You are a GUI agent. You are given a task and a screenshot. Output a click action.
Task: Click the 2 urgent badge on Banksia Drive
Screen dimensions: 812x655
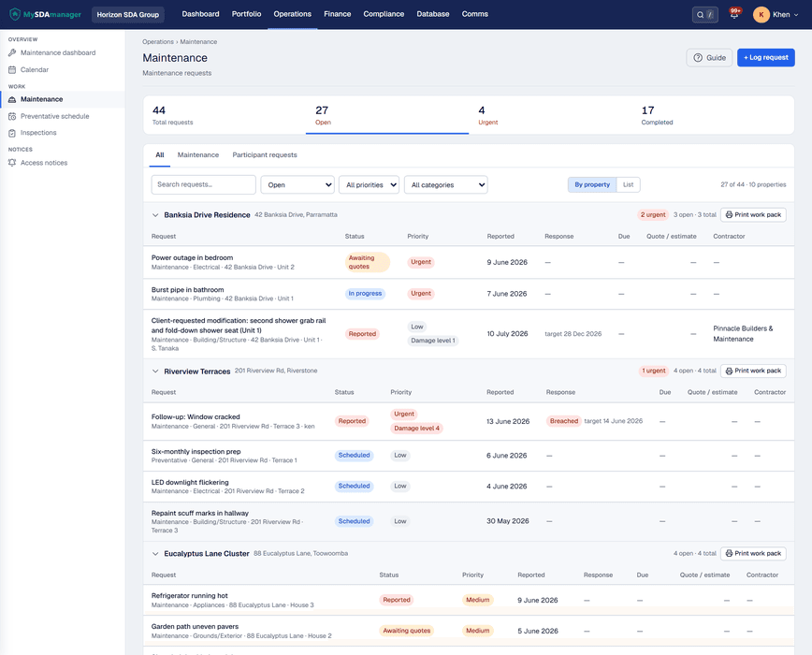click(653, 215)
